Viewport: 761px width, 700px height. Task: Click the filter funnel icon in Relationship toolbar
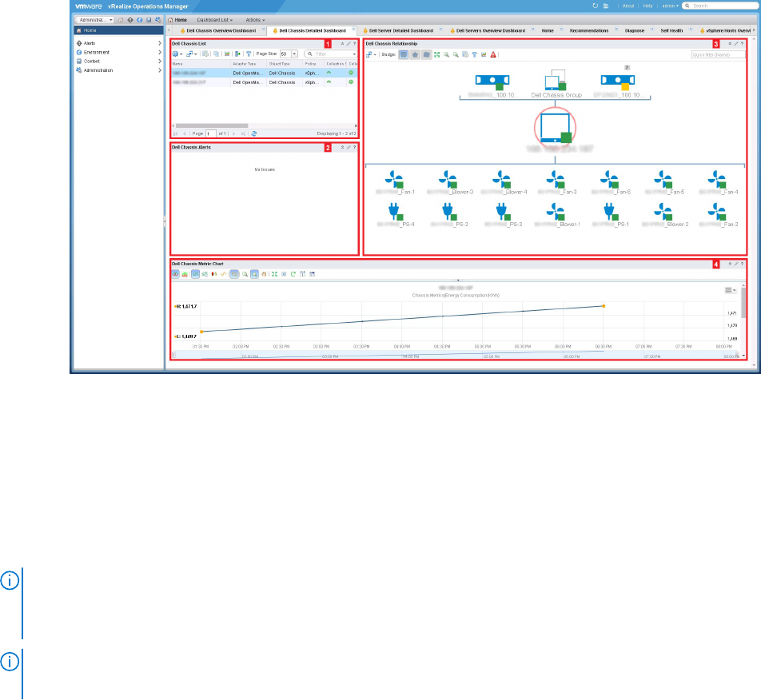click(x=475, y=55)
